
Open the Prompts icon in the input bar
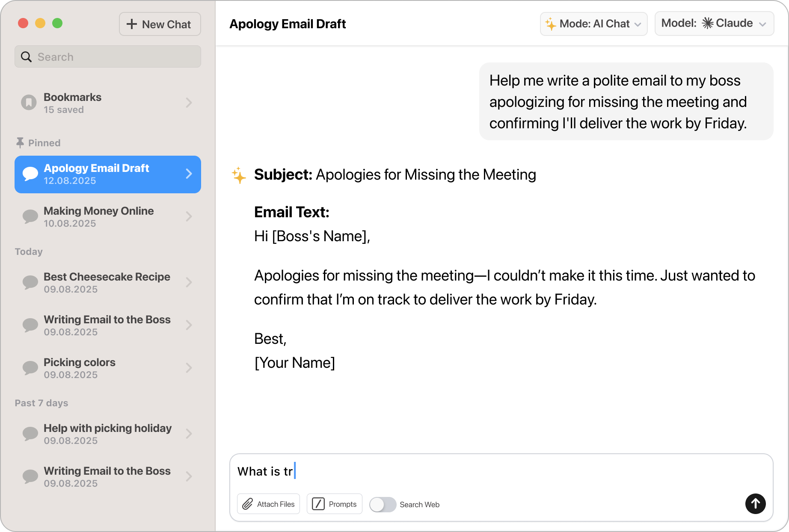[x=318, y=504]
